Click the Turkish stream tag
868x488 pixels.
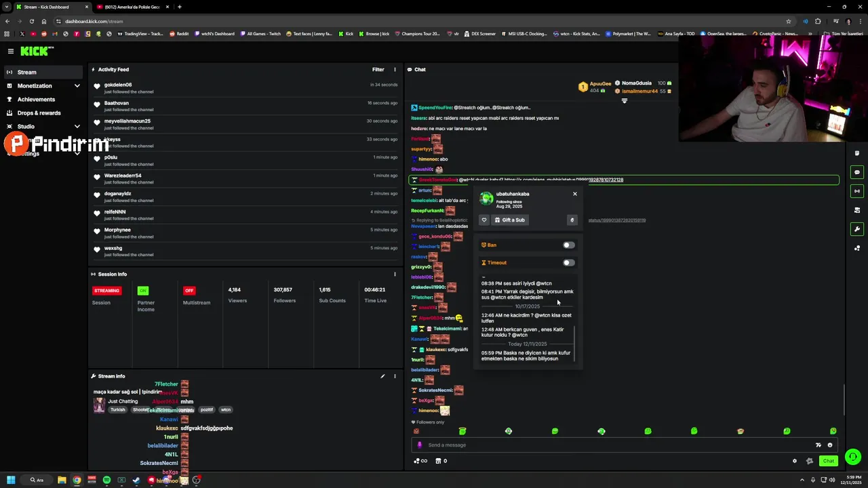118,409
